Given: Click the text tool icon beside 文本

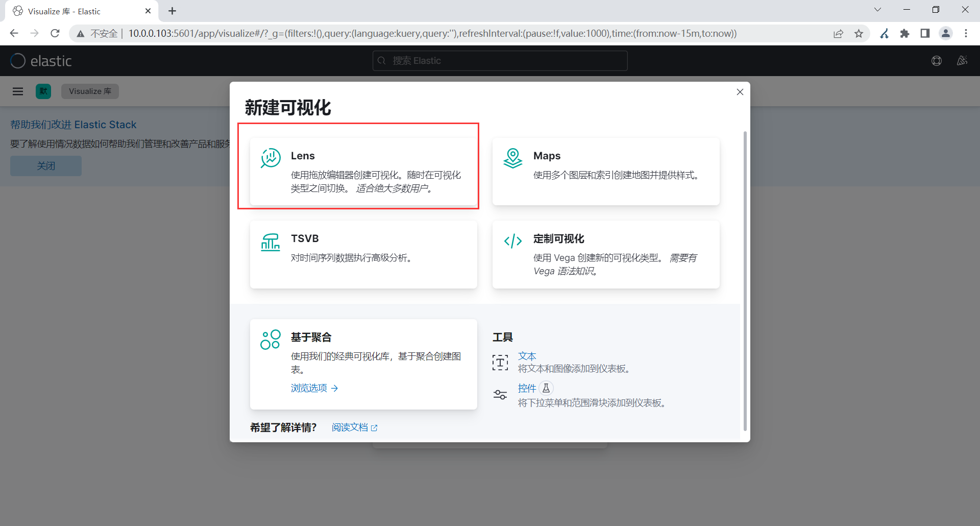Looking at the screenshot, I should [x=500, y=363].
